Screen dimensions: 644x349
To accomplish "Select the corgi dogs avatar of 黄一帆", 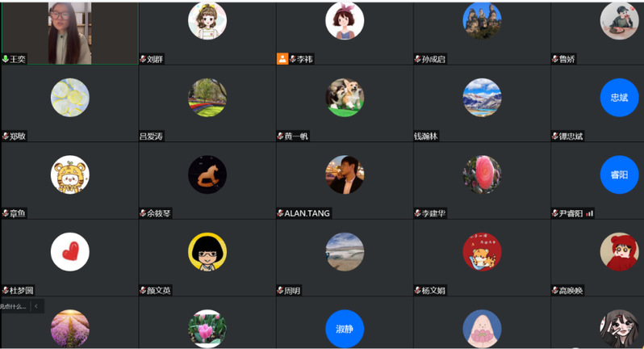I will [345, 98].
